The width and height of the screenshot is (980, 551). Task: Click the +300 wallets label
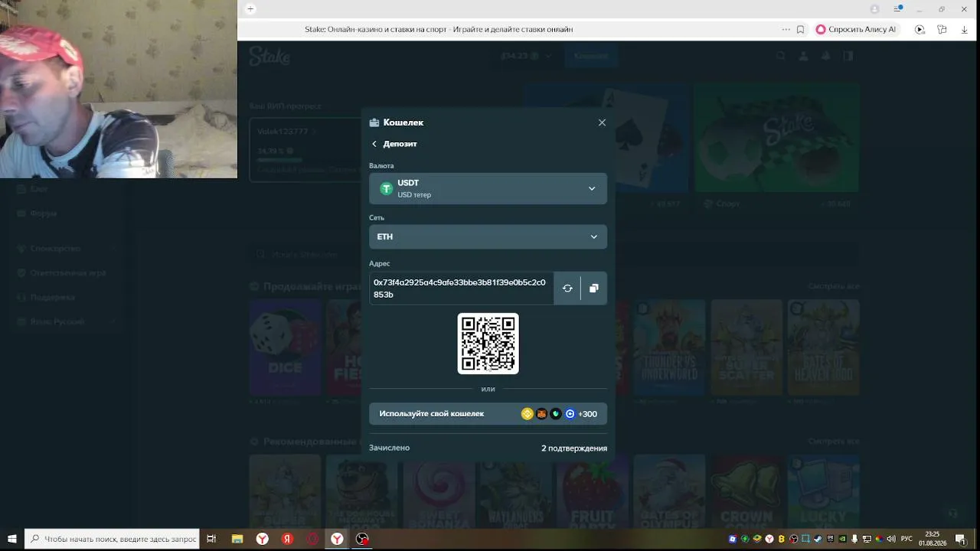click(x=587, y=414)
